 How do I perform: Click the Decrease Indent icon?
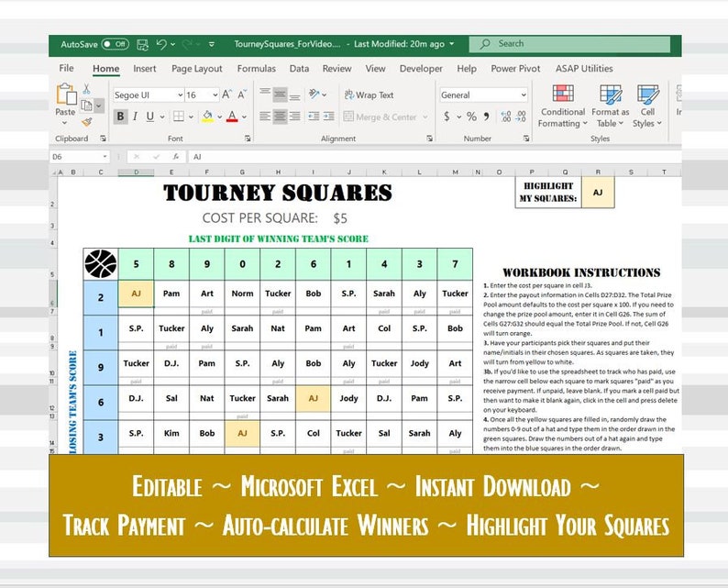(x=314, y=116)
